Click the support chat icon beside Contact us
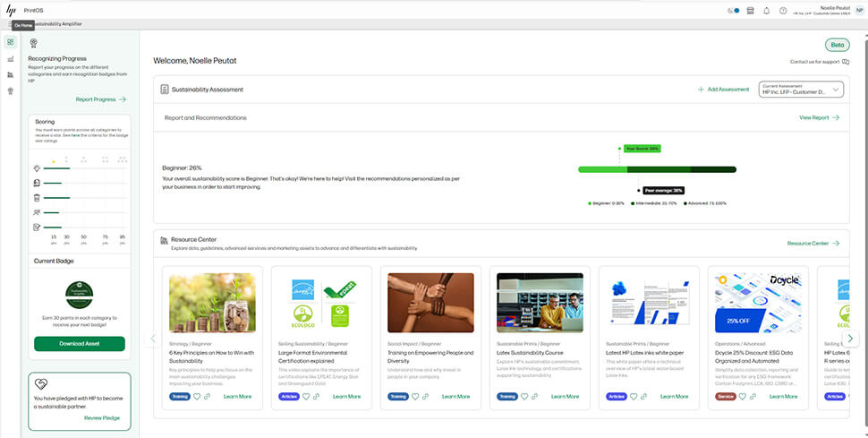 click(x=846, y=62)
